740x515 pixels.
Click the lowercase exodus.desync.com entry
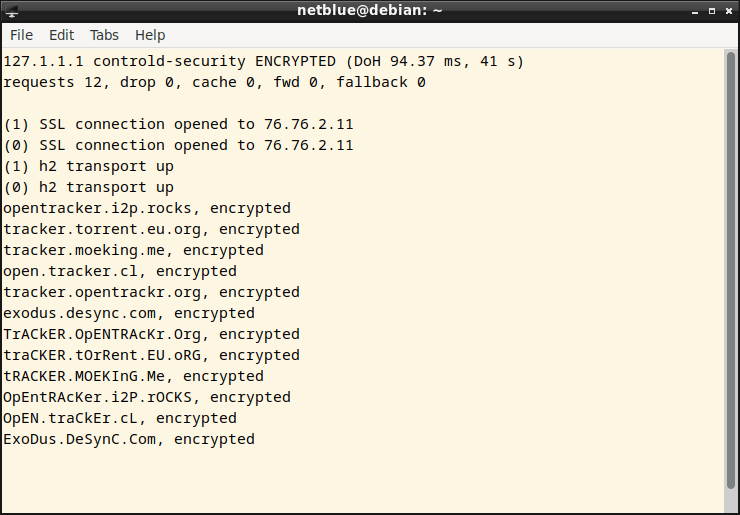tap(128, 313)
